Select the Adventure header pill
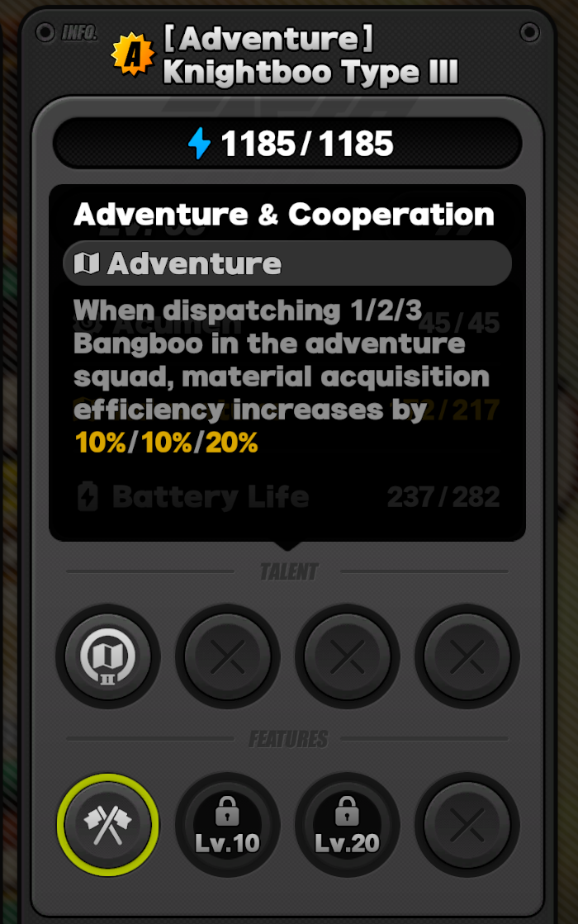Viewport: 578px width, 924px height. pos(287,263)
